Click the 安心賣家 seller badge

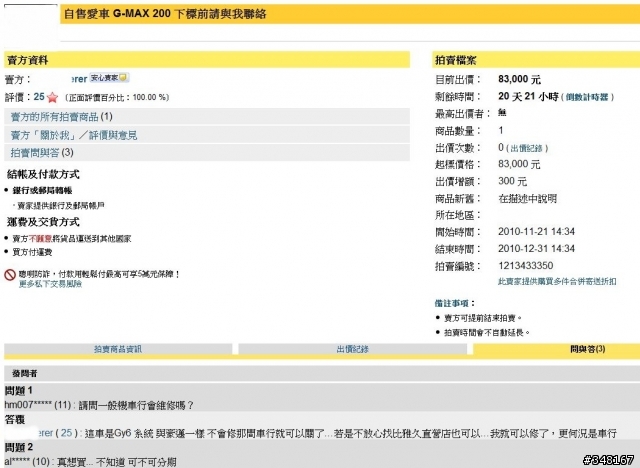(x=109, y=78)
